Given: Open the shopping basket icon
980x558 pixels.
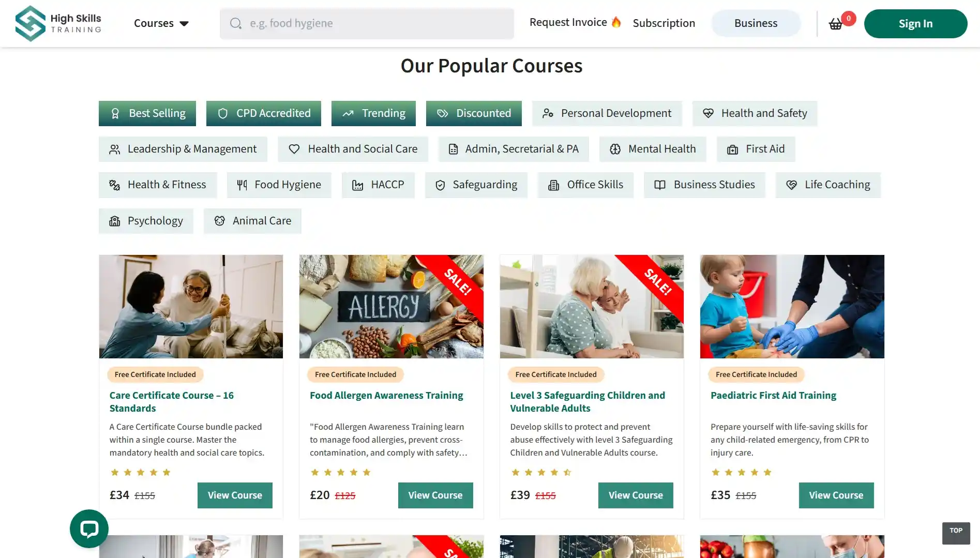Looking at the screenshot, I should [x=835, y=24].
